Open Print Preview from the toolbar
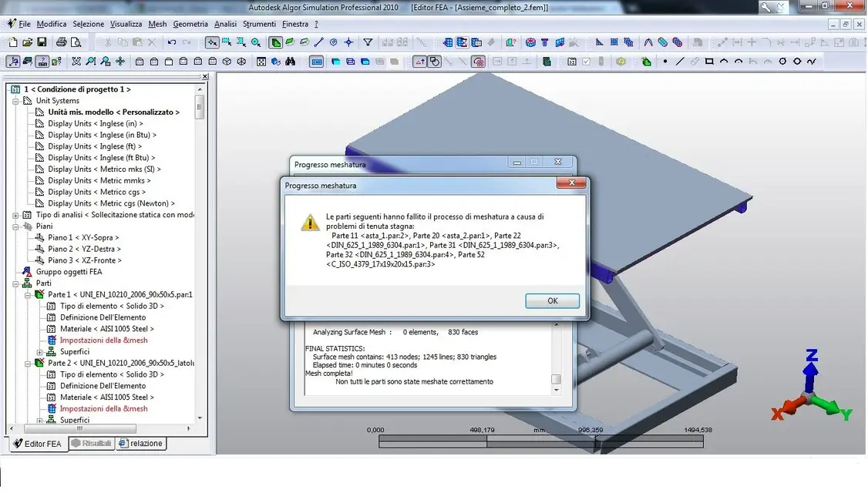Viewport: 868px width, 493px height. (x=76, y=42)
